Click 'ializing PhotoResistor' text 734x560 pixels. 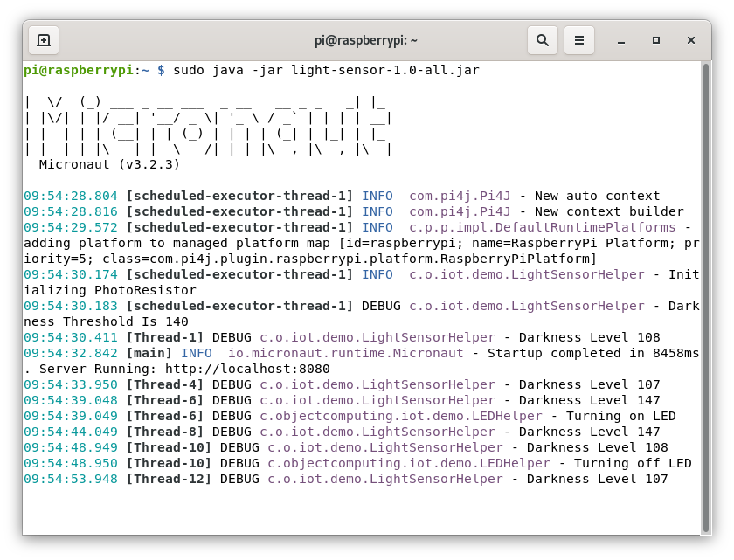110,291
